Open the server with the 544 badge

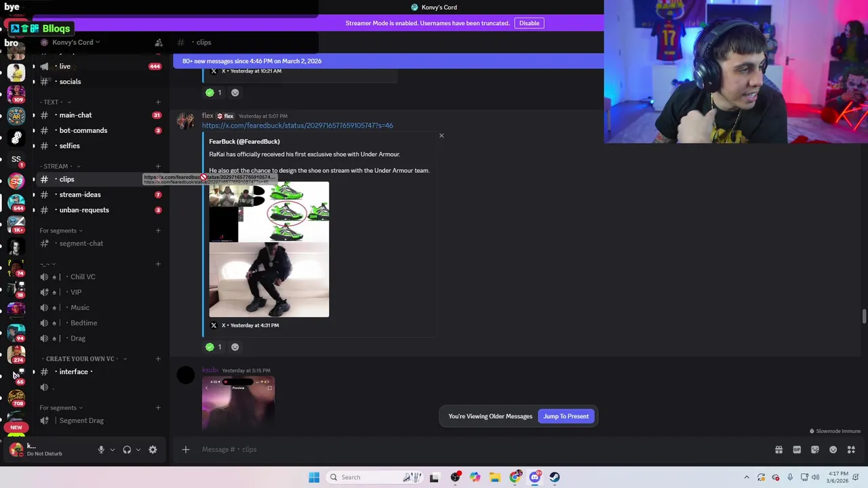click(16, 202)
